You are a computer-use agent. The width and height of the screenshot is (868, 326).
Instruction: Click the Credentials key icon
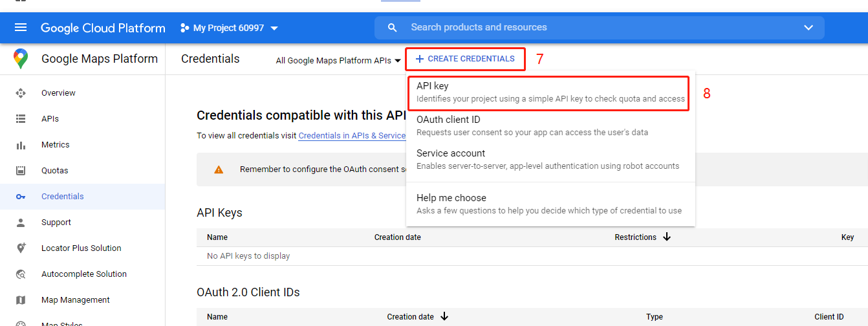tap(21, 197)
